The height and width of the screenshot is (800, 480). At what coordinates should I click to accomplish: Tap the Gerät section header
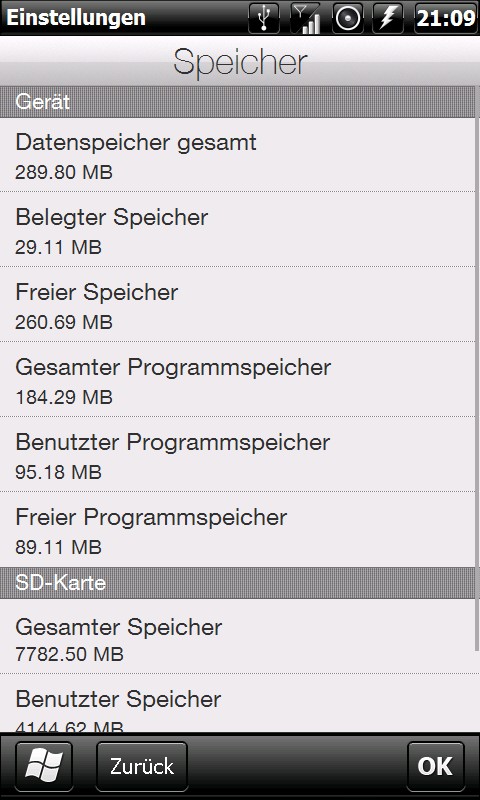tap(237, 102)
